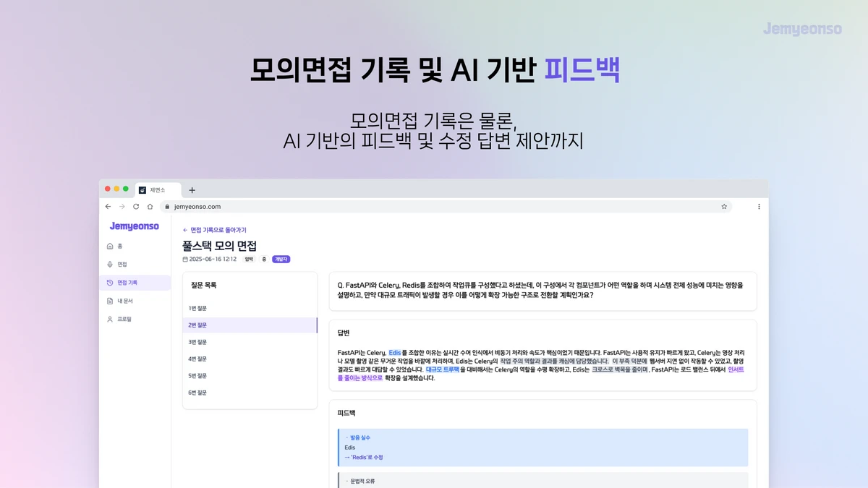Click the document icon next to 내 문서
Image resolution: width=868 pixels, height=488 pixels.
coord(110,301)
